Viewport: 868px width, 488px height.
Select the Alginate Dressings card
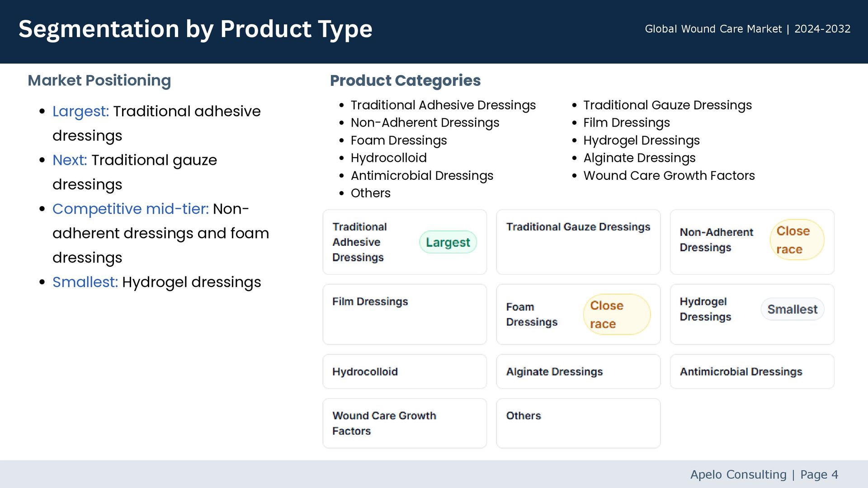[x=578, y=371]
